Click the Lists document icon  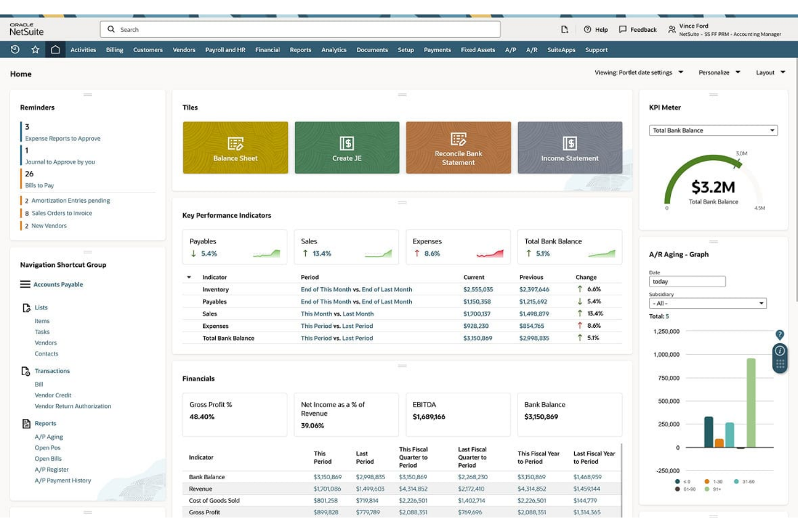26,308
